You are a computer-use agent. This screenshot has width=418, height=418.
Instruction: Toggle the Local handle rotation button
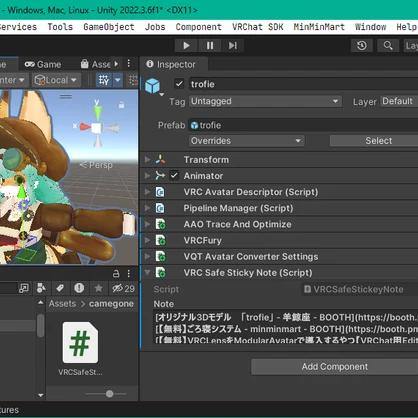pyautogui.click(x=56, y=80)
